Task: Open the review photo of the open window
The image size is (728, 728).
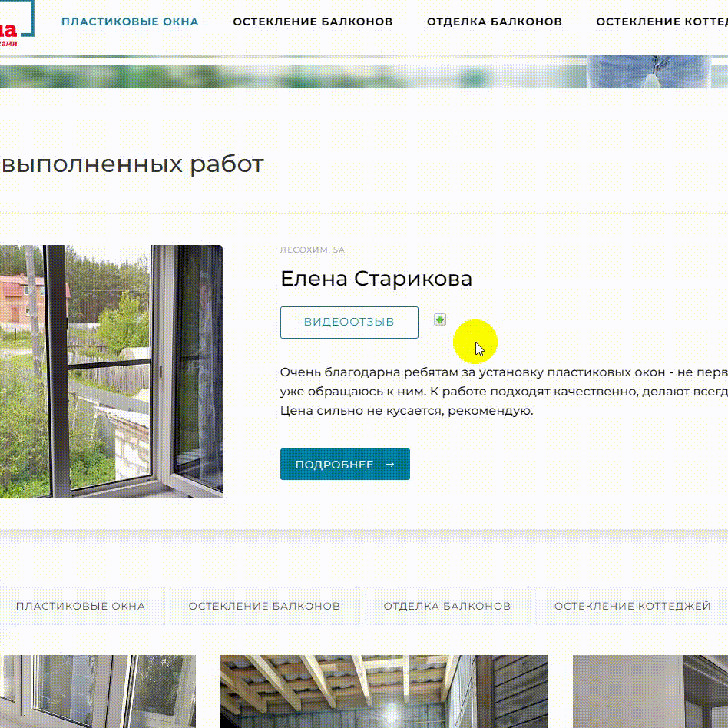Action: coord(111,372)
